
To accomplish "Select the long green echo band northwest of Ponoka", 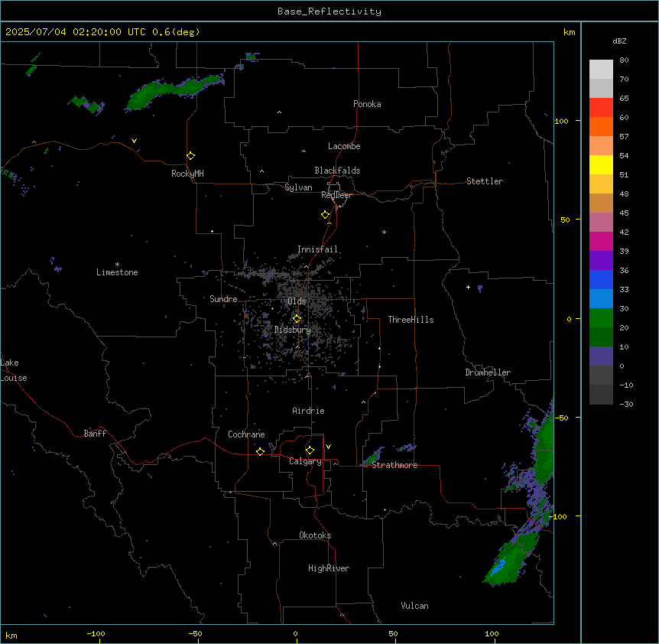I will [x=174, y=91].
